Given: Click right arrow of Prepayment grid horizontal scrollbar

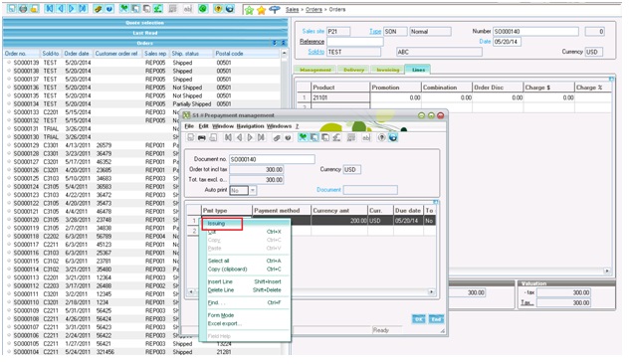Looking at the screenshot, I should click(432, 291).
